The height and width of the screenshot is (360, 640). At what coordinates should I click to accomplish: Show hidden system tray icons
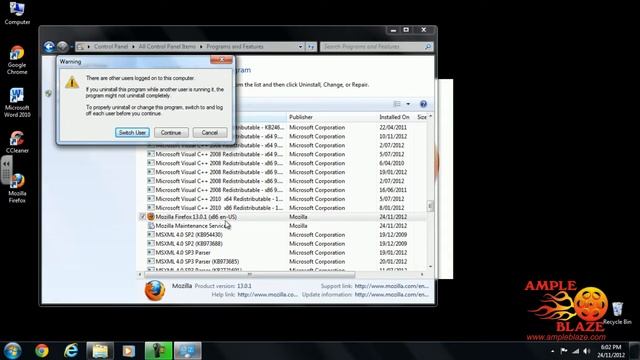point(552,351)
